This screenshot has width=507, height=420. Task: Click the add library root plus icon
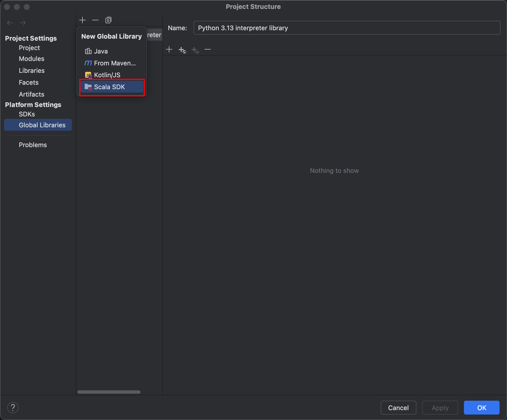(x=169, y=50)
